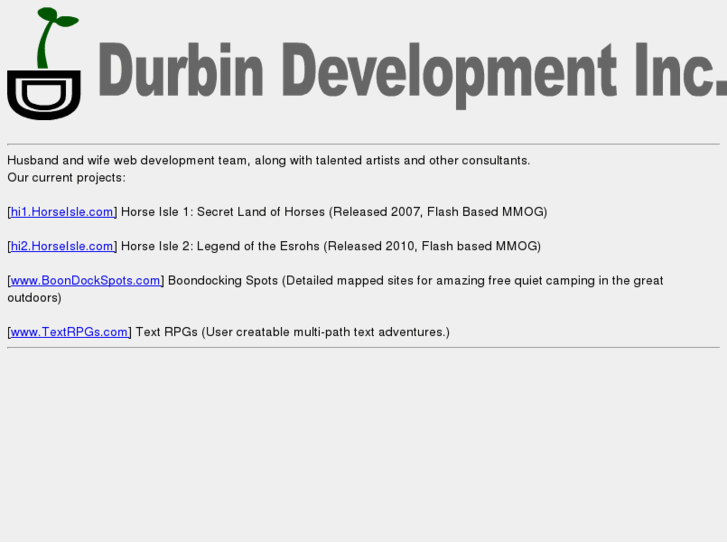Open the hi2.HorseIsle.com link
Viewport: 727px width, 545px height.
[x=62, y=246]
